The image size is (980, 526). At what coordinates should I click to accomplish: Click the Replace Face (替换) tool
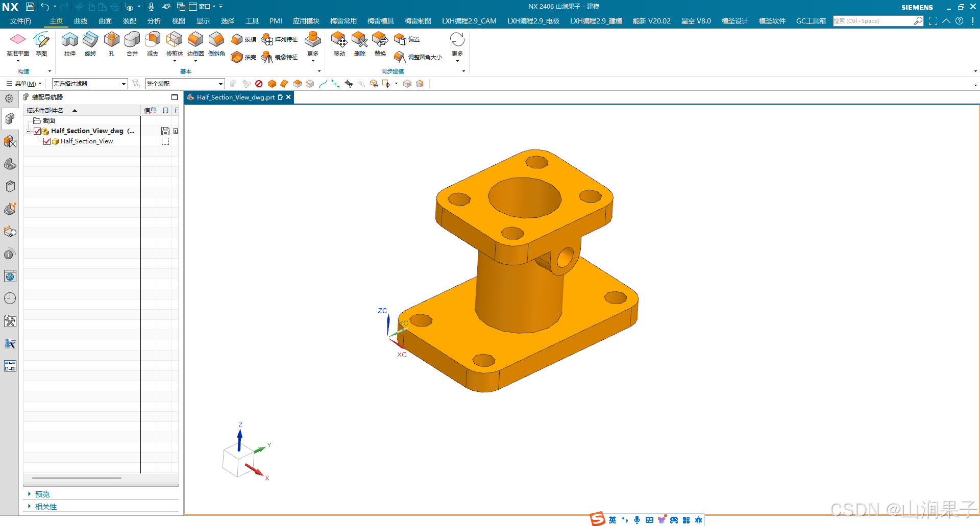tap(380, 45)
